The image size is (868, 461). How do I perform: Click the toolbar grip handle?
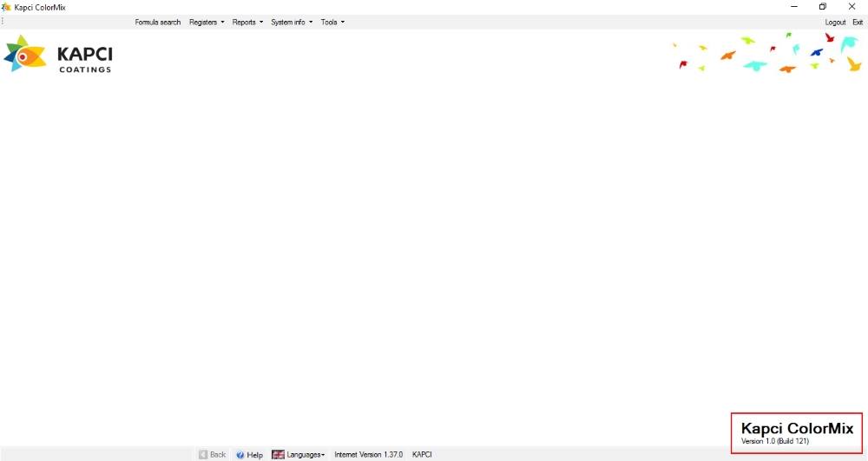(3, 21)
